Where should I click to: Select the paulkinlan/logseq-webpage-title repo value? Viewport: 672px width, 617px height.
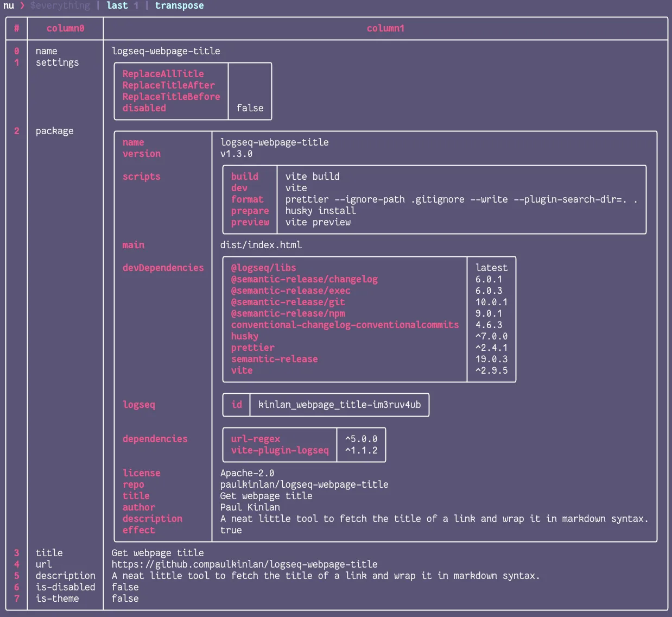(x=304, y=484)
